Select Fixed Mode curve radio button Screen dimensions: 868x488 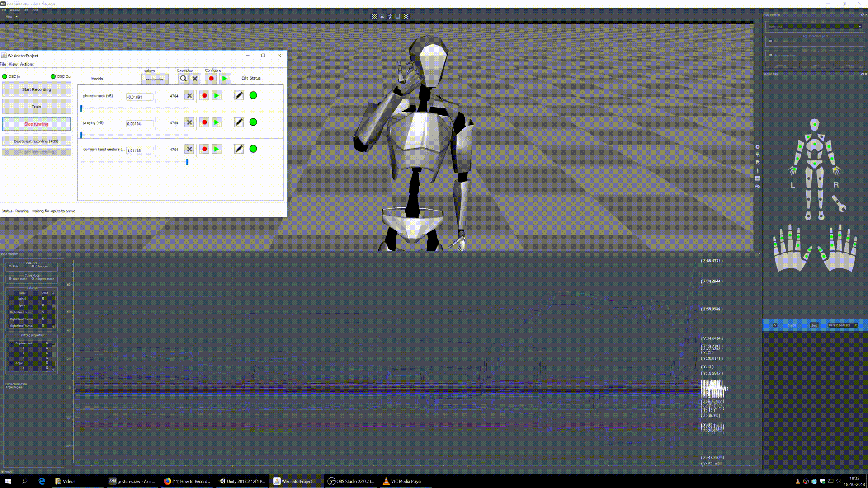coord(10,279)
